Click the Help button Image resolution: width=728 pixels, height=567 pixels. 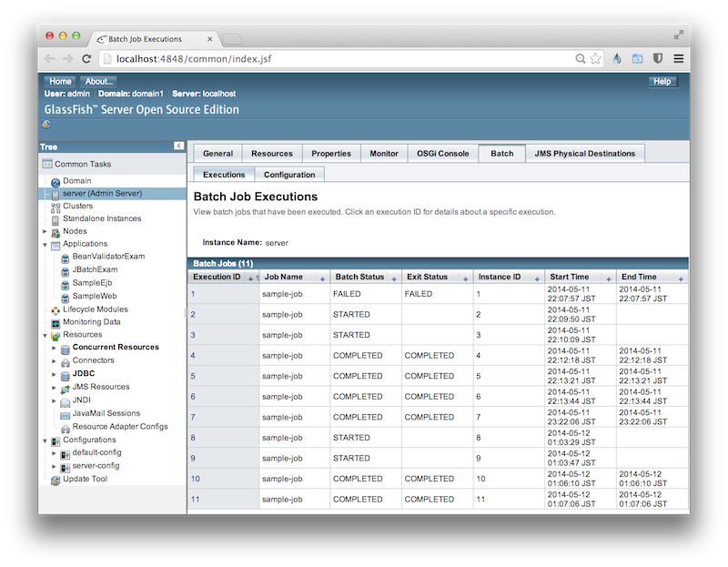662,82
